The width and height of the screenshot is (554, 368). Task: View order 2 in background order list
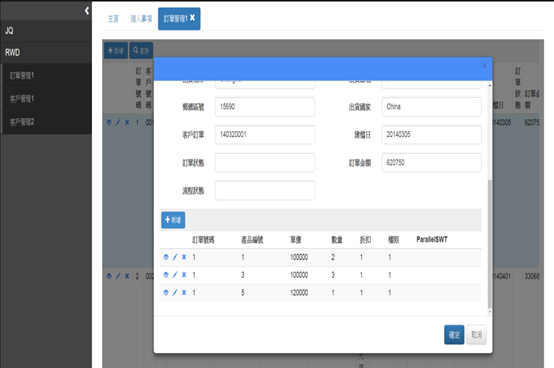(109, 276)
